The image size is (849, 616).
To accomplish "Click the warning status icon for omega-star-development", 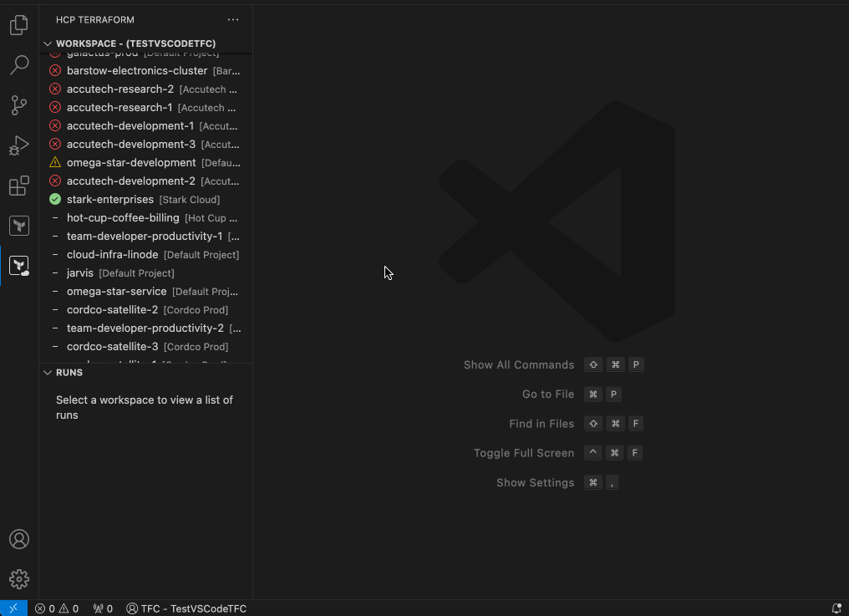I will pyautogui.click(x=54, y=162).
